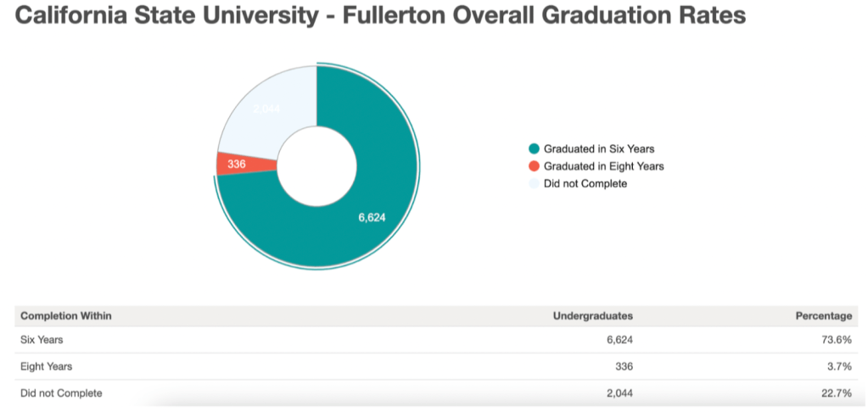The height and width of the screenshot is (412, 868).
Task: Click the 6,624 undergraduates table cell
Action: pos(615,340)
